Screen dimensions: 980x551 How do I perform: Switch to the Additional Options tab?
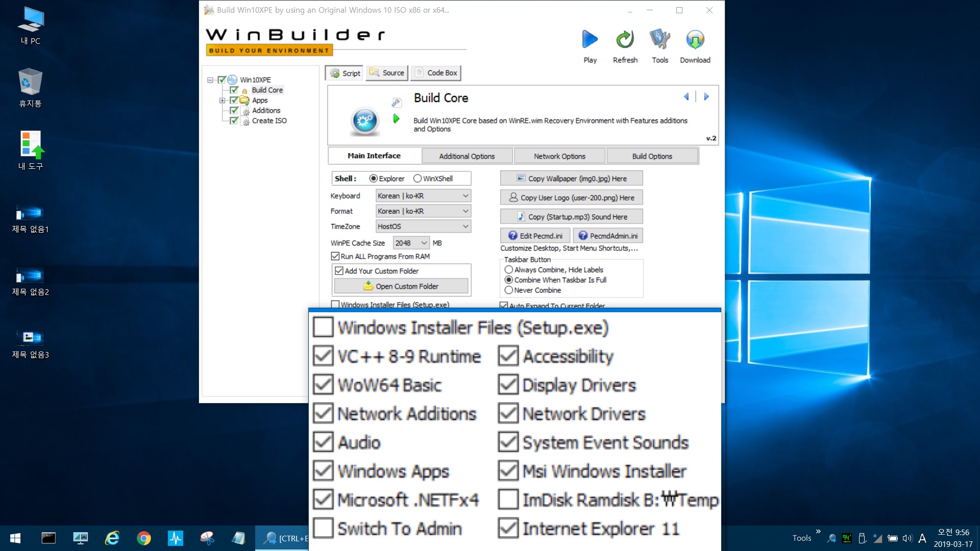click(467, 156)
